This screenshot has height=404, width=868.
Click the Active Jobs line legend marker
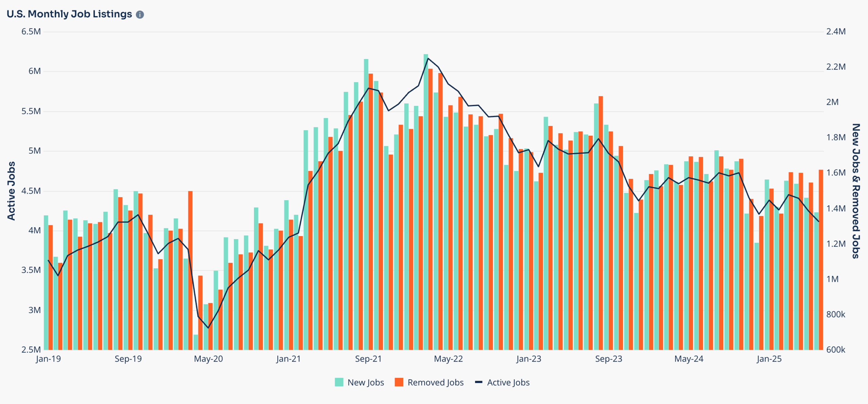tap(478, 382)
